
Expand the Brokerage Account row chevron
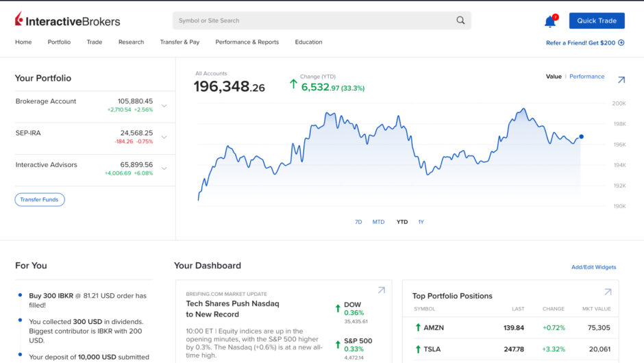pos(164,106)
